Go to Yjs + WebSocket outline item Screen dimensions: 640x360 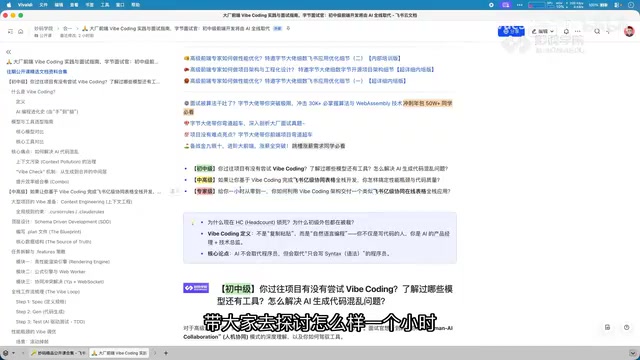coord(60,282)
